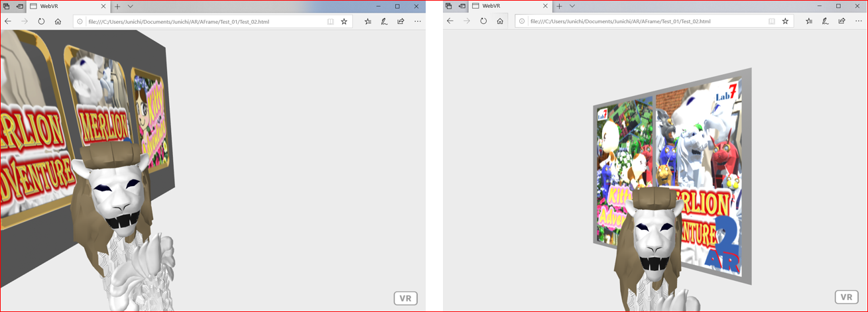This screenshot has width=868, height=312.
Task: Minimize the right browser window
Action: [x=820, y=6]
